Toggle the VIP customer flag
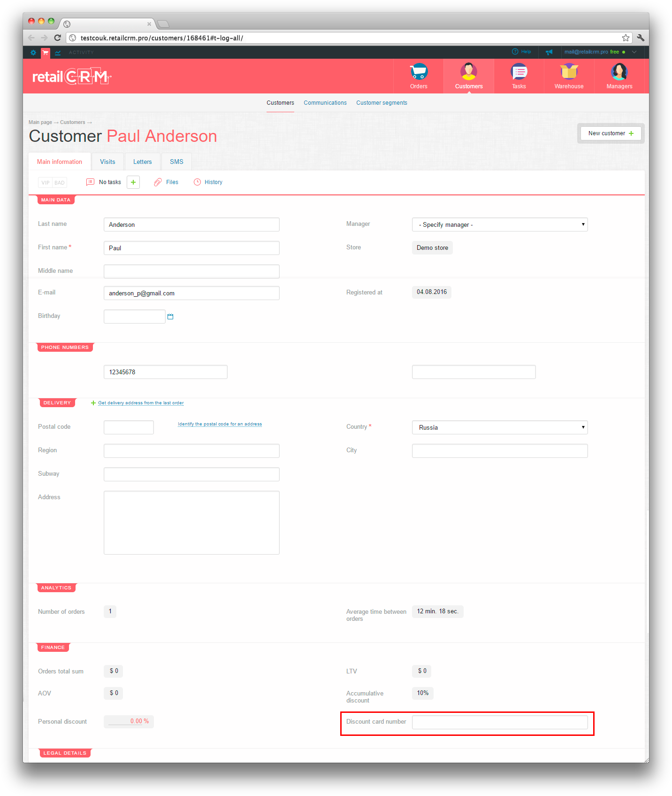 pos(46,183)
